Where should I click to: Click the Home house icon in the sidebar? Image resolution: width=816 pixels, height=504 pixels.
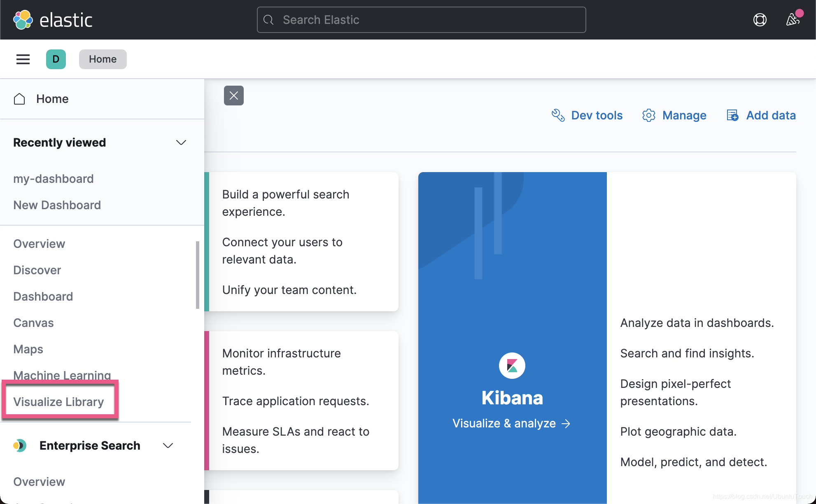coord(19,99)
